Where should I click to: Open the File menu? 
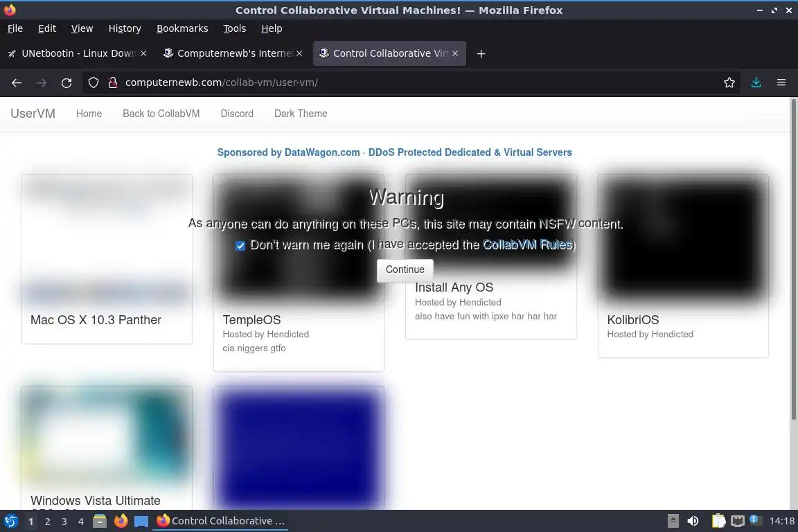(x=15, y=28)
